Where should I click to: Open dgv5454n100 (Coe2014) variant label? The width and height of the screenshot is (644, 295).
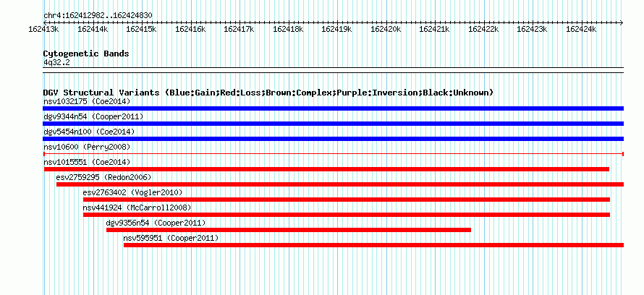[89, 132]
